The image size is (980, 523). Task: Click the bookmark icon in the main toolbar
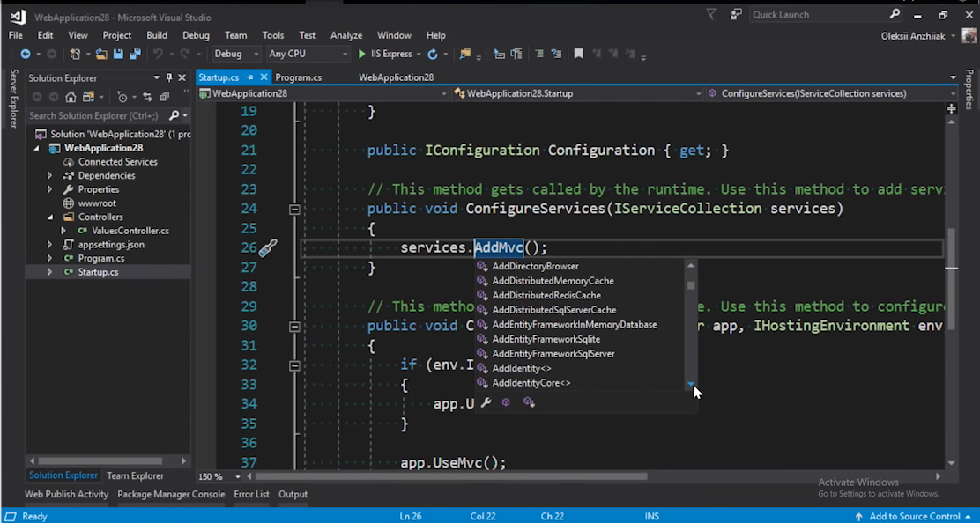point(578,55)
